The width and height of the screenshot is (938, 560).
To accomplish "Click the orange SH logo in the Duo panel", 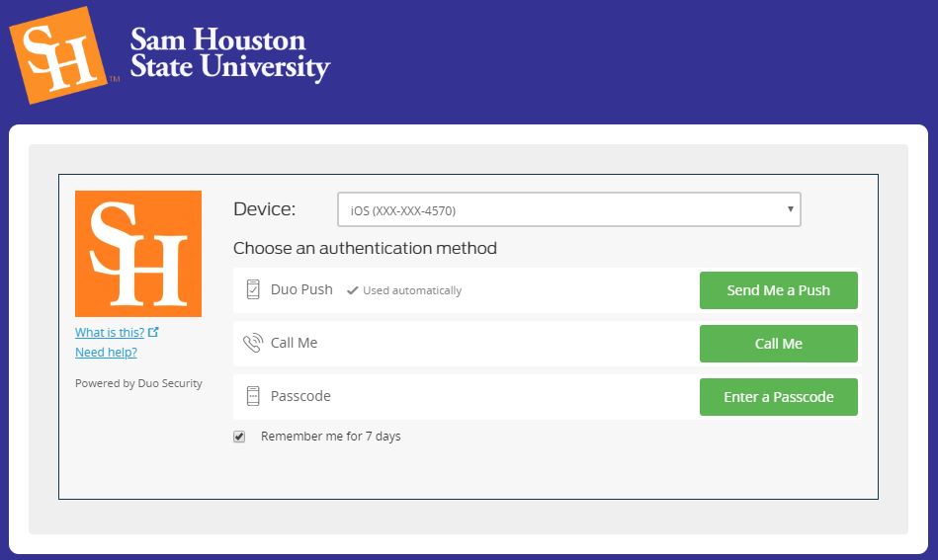I will click(138, 254).
